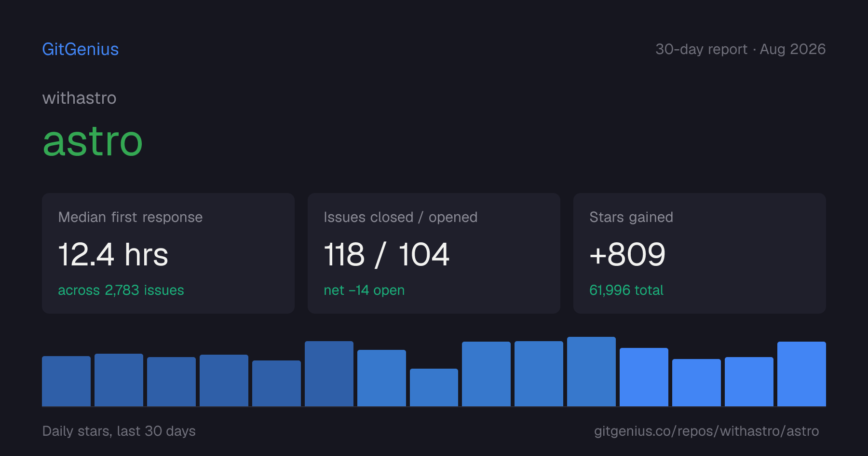The image size is (868, 456).
Task: Click the "61,996 total" subtext
Action: 626,290
